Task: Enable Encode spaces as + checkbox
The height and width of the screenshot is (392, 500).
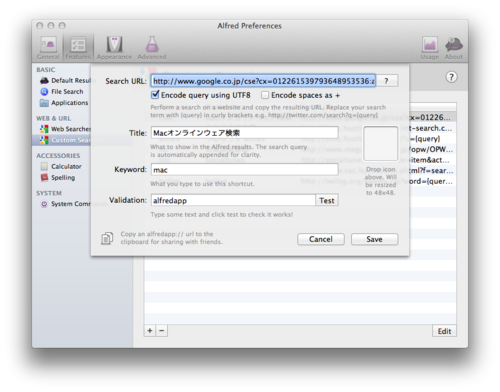Action: [265, 95]
